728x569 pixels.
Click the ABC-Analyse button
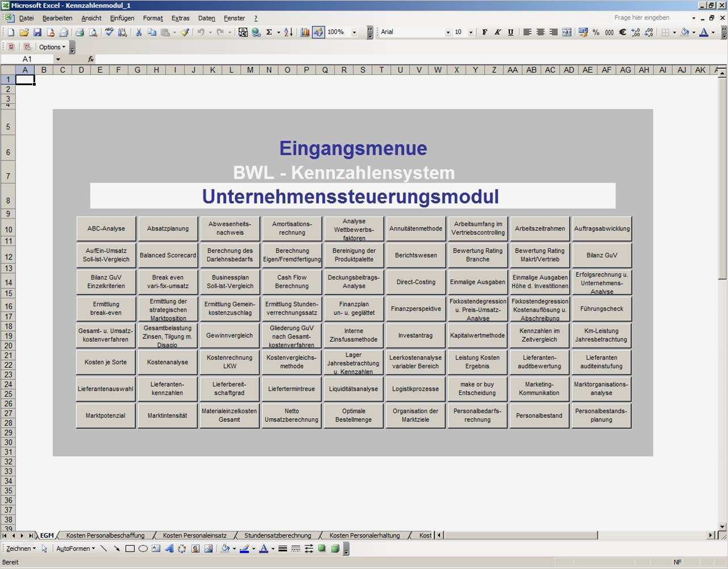point(105,228)
